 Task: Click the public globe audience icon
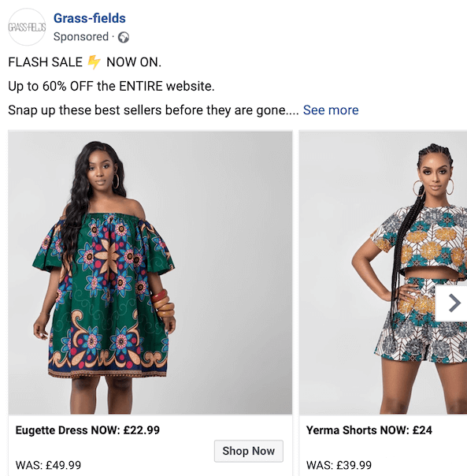[124, 37]
